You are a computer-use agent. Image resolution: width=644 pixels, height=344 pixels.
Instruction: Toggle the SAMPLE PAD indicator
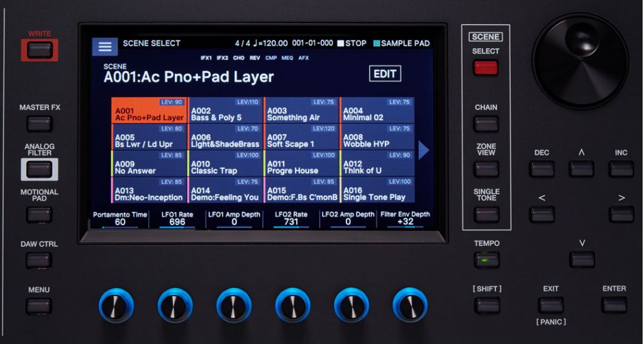pyautogui.click(x=402, y=43)
